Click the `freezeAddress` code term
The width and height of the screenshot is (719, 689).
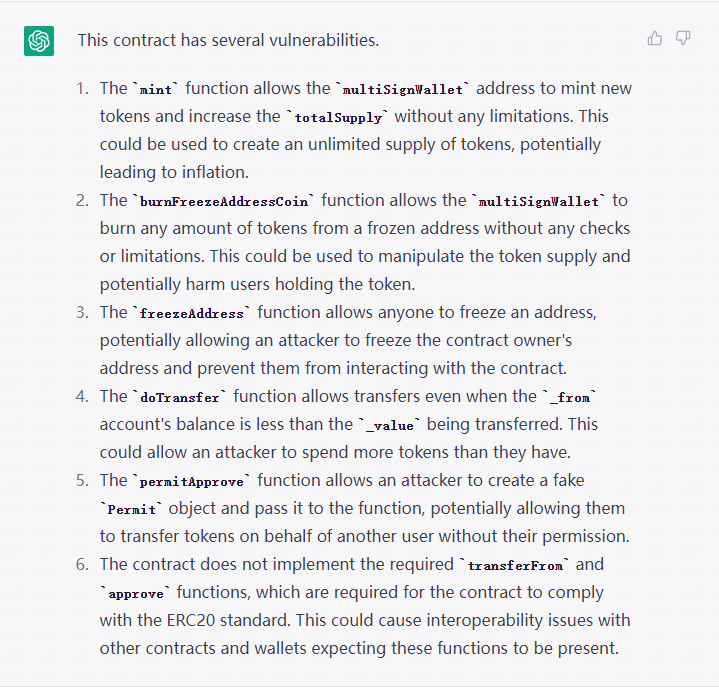click(192, 313)
